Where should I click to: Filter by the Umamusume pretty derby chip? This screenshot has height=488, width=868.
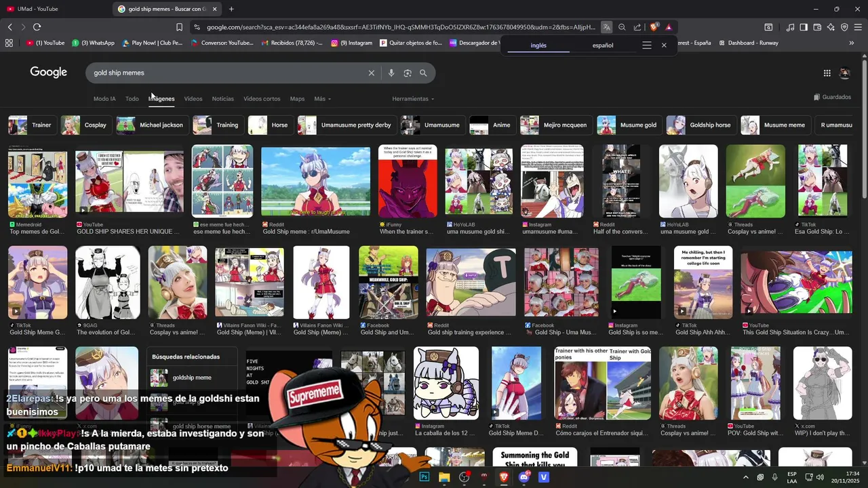pyautogui.click(x=346, y=125)
